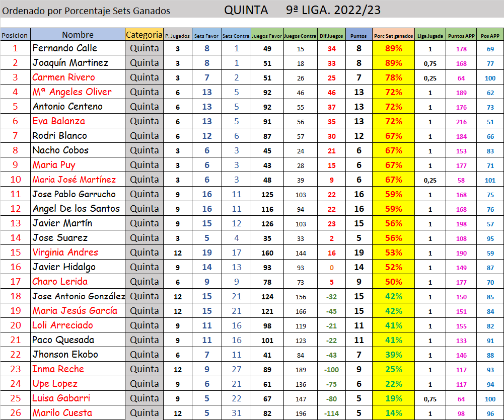
Task: Click the name 'Jhonson Ekobo'
Action: pyautogui.click(x=65, y=355)
